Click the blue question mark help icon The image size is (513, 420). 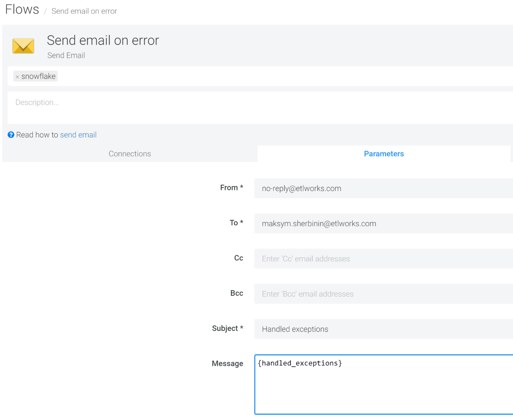(x=11, y=135)
